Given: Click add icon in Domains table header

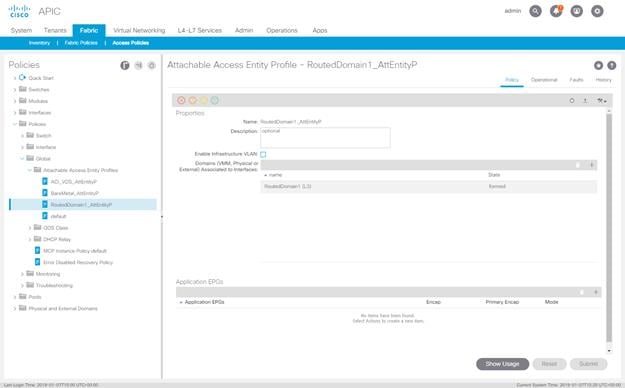Looking at the screenshot, I should tap(592, 165).
